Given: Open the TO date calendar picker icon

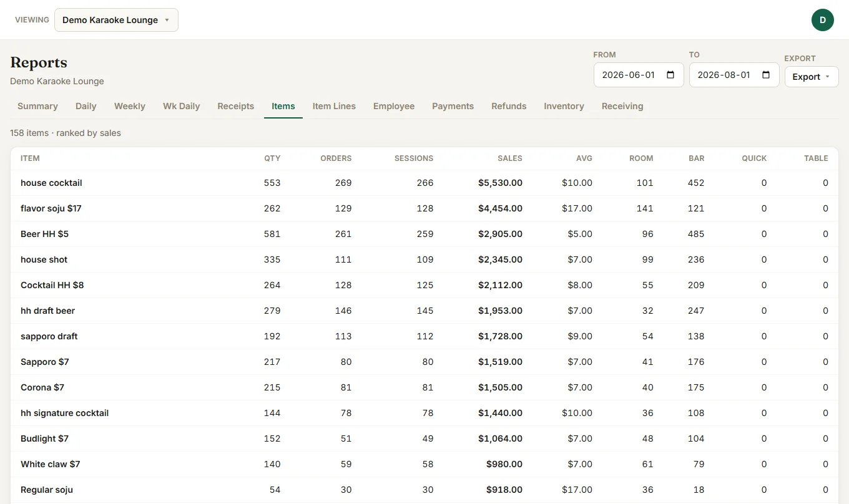Looking at the screenshot, I should pos(767,75).
